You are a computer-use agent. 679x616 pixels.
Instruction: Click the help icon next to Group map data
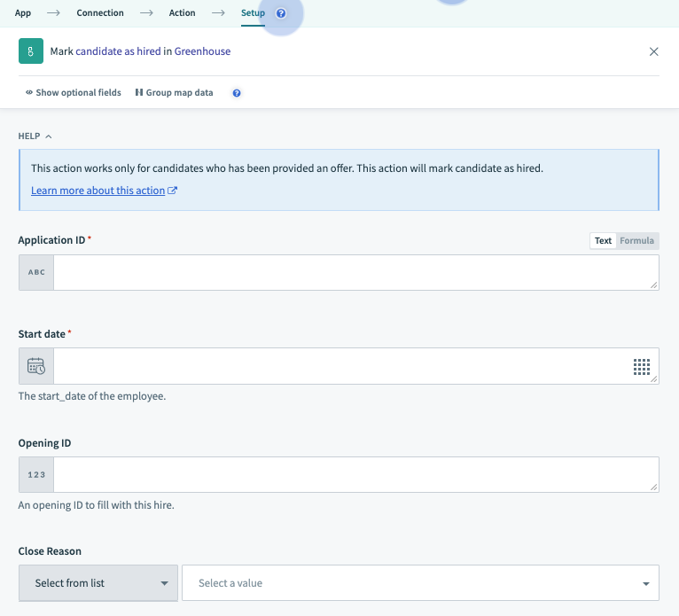point(237,93)
